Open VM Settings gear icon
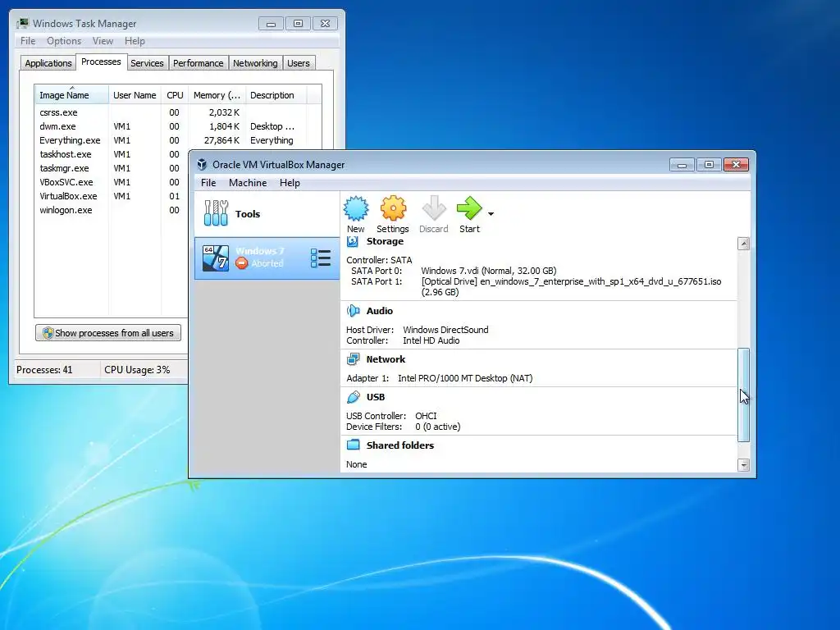The image size is (840, 630). (393, 208)
